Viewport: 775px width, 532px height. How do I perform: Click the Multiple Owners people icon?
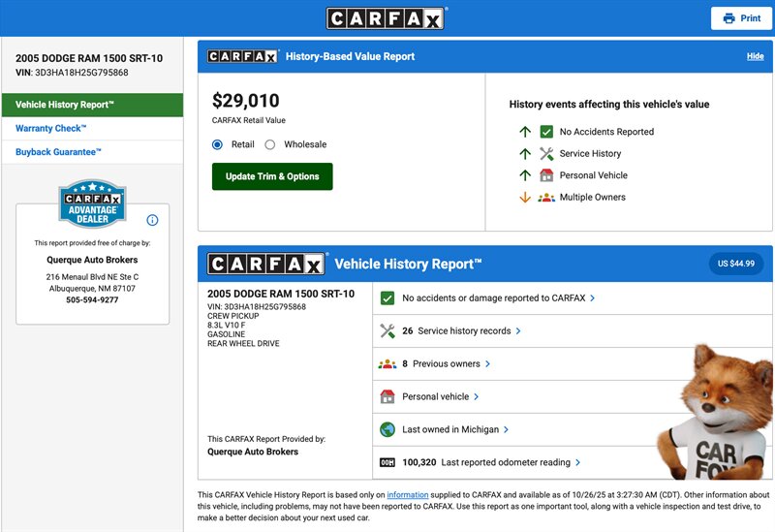coord(546,198)
